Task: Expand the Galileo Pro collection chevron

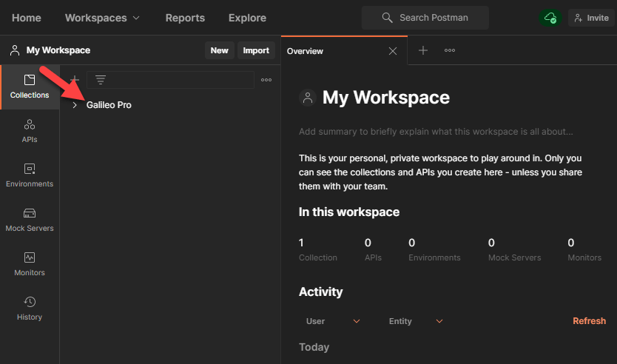Action: (x=75, y=105)
